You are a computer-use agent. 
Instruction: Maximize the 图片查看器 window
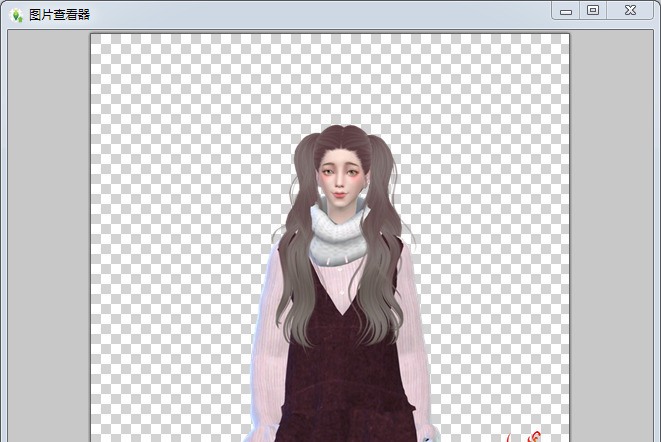point(593,10)
